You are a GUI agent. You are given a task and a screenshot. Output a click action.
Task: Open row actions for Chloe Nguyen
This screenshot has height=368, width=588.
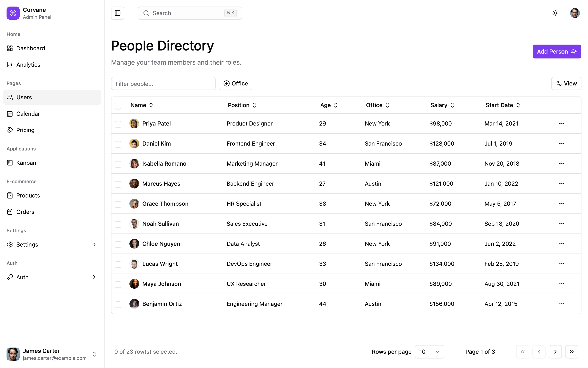[x=562, y=244]
